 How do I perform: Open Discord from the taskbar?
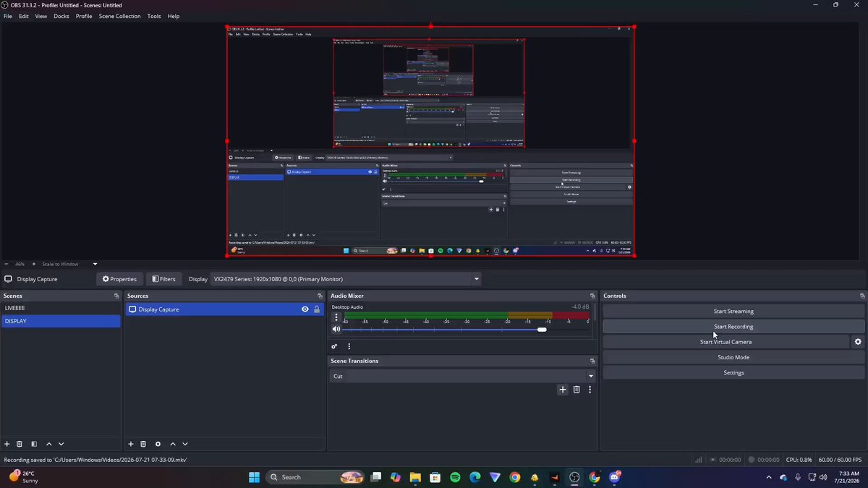(x=615, y=477)
